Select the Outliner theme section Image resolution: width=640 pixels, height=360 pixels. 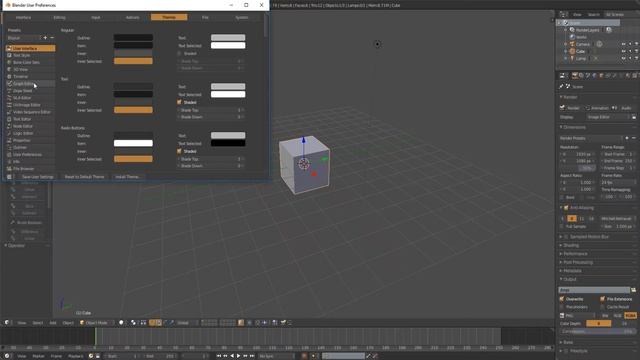click(x=30, y=147)
